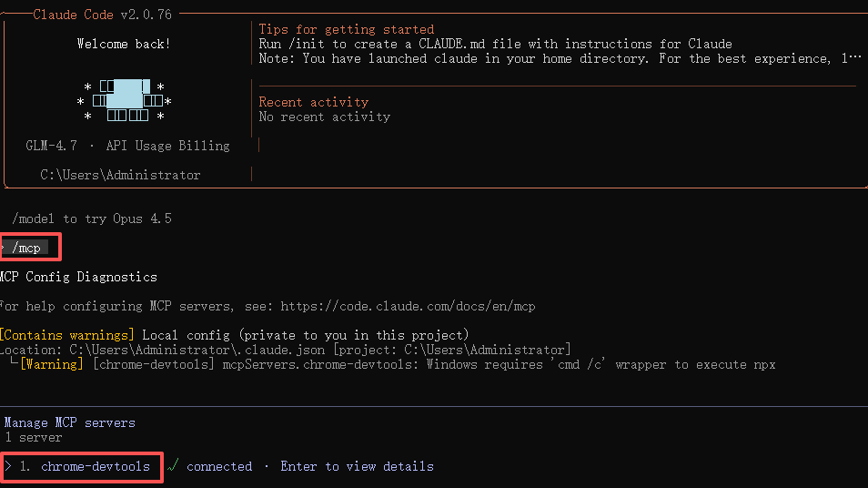Screen dimensions: 868x488
Task: Click the orange "[Warning]" tag
Action: click(53, 364)
